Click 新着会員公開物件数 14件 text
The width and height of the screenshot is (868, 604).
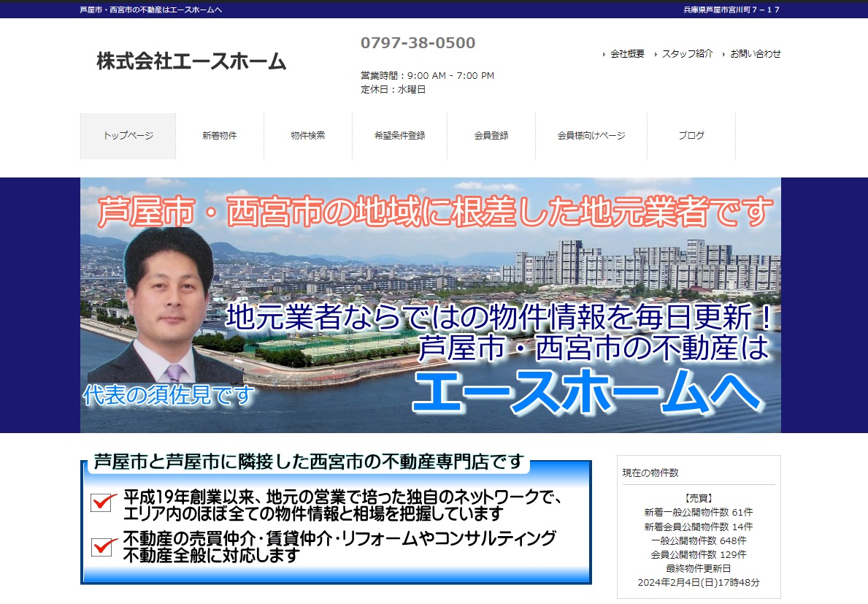699,527
